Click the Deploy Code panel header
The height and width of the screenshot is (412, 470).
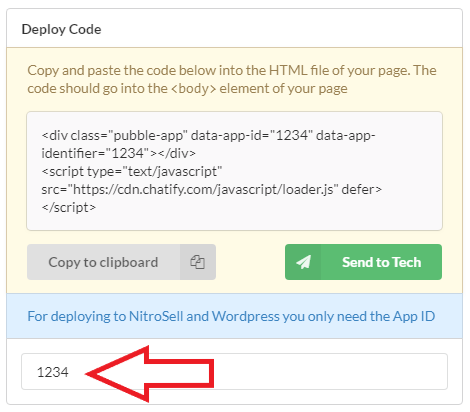[x=234, y=29]
